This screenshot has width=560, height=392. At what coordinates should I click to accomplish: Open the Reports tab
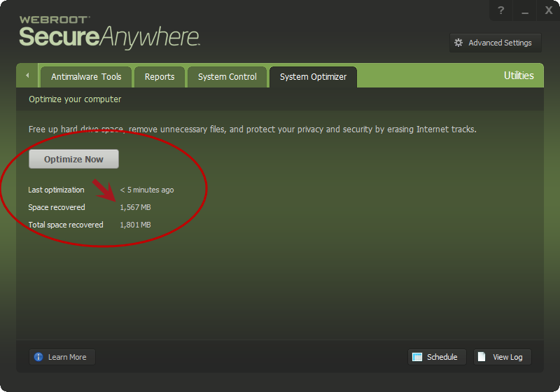pyautogui.click(x=160, y=77)
